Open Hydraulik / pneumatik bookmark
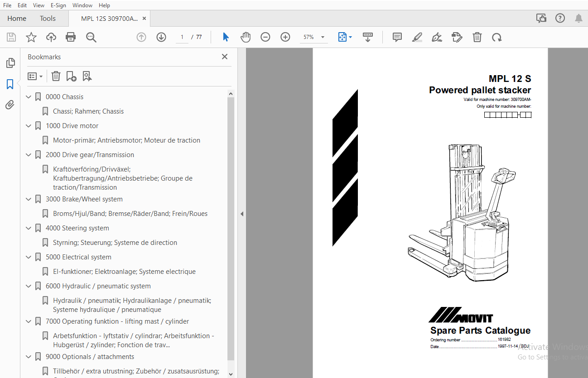The width and height of the screenshot is (588, 378). (132, 305)
